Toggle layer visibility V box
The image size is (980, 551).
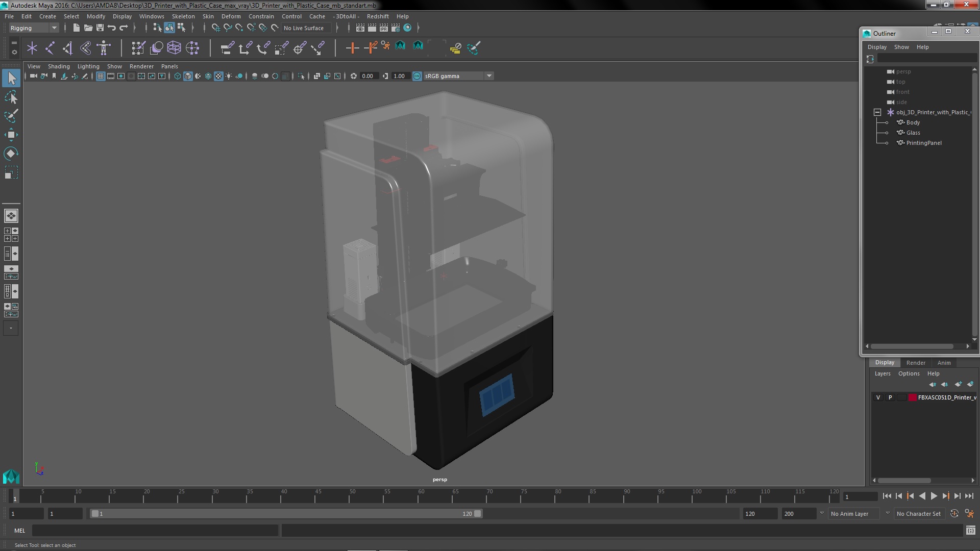(x=878, y=397)
